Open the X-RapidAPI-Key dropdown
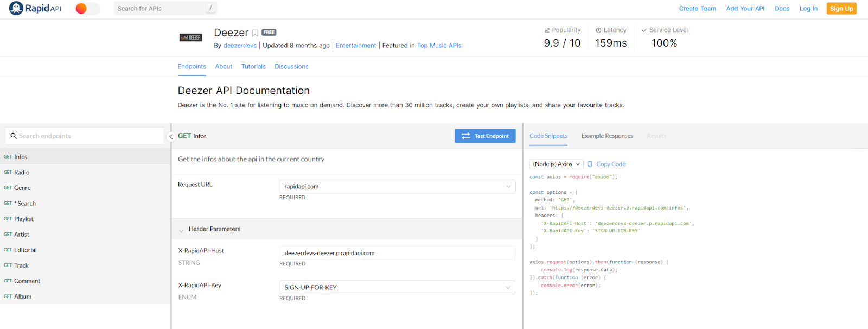The height and width of the screenshot is (329, 868). [x=397, y=287]
